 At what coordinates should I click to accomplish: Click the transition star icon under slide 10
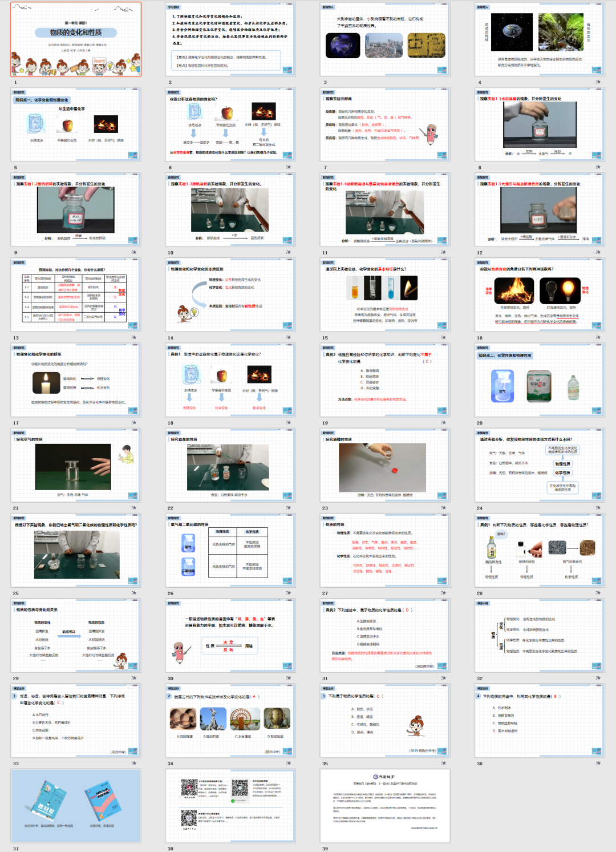click(289, 252)
